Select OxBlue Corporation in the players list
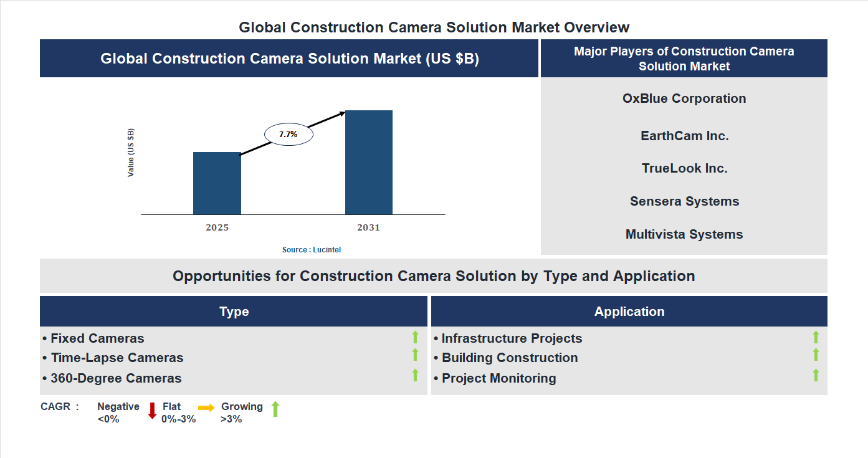Viewport: 868px width, 458px height. [684, 98]
